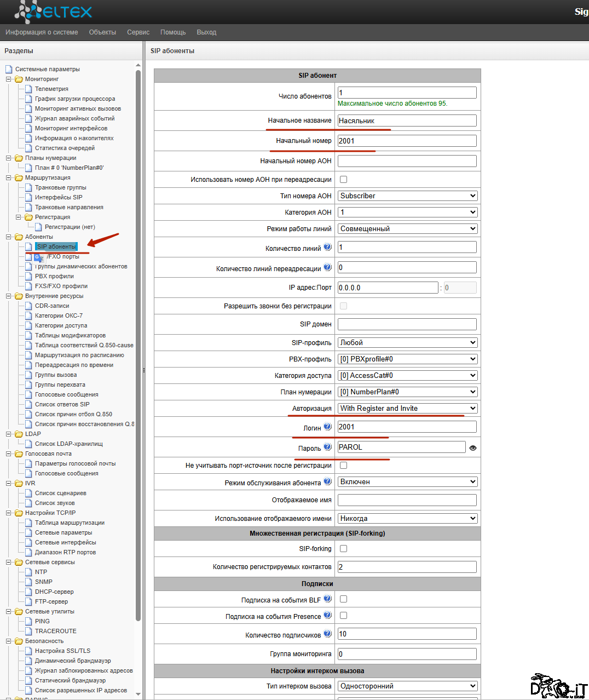The image size is (589, 700).
Task: Open Динамический брандмауэр tree item
Action: point(73,661)
